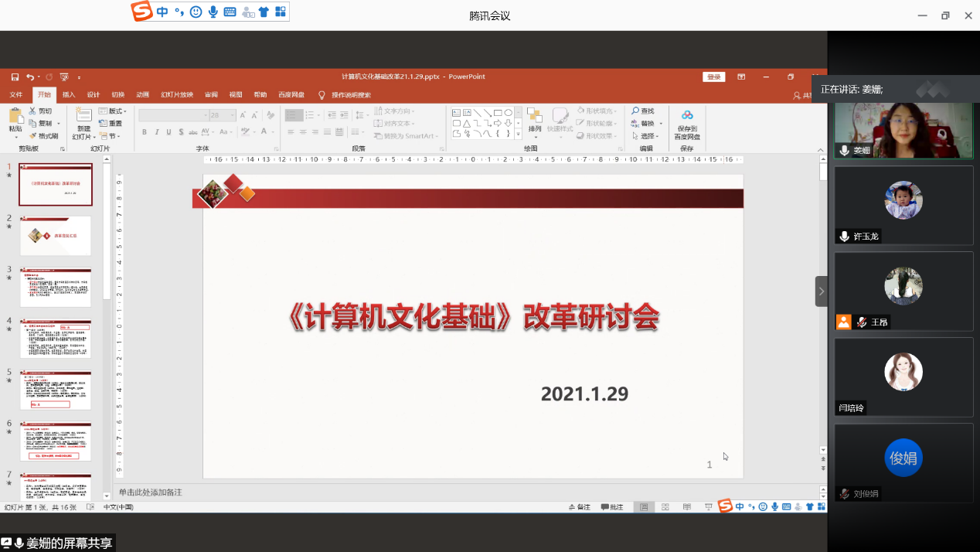The width and height of the screenshot is (980, 552).
Task: Click the Ribbon Display Options icon
Action: [741, 77]
